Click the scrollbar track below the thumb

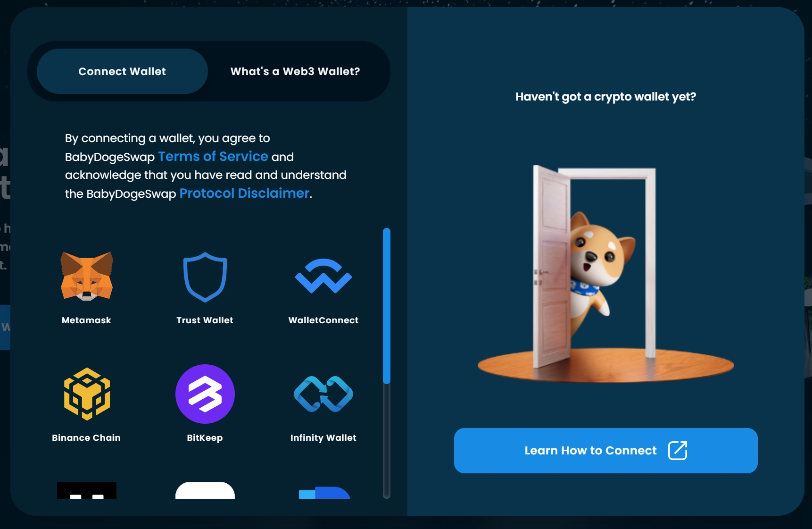387,441
